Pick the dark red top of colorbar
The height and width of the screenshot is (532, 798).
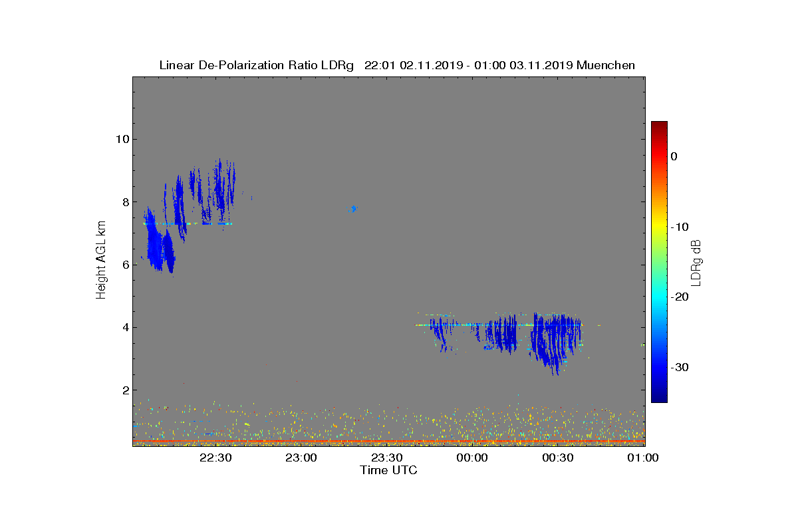(x=659, y=126)
